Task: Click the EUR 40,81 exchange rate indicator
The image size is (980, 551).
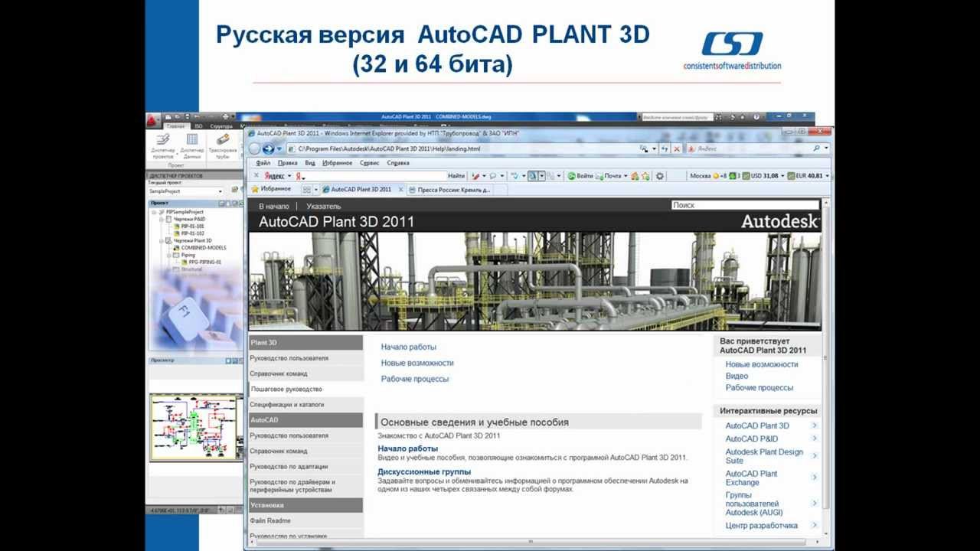Action: pos(805,176)
